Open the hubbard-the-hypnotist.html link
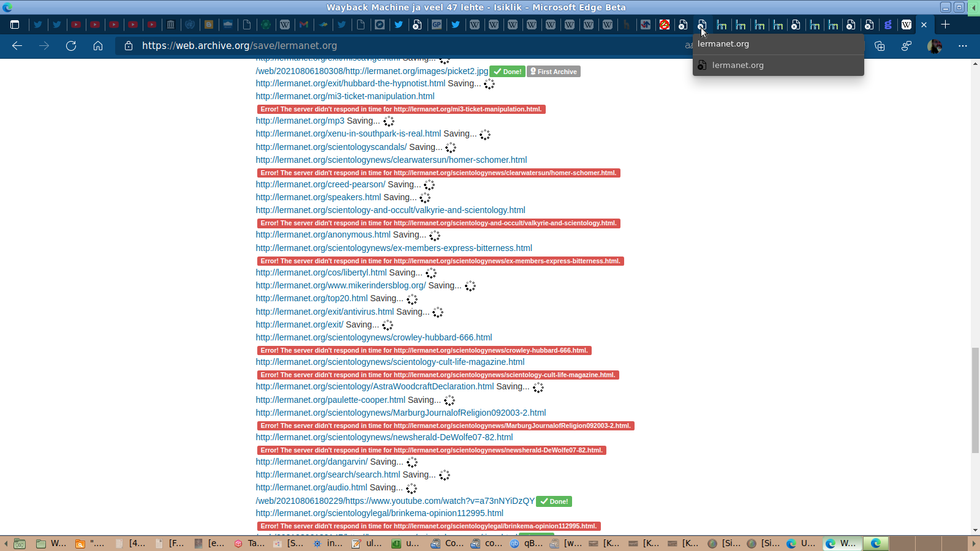The height and width of the screenshot is (551, 980). click(x=350, y=84)
